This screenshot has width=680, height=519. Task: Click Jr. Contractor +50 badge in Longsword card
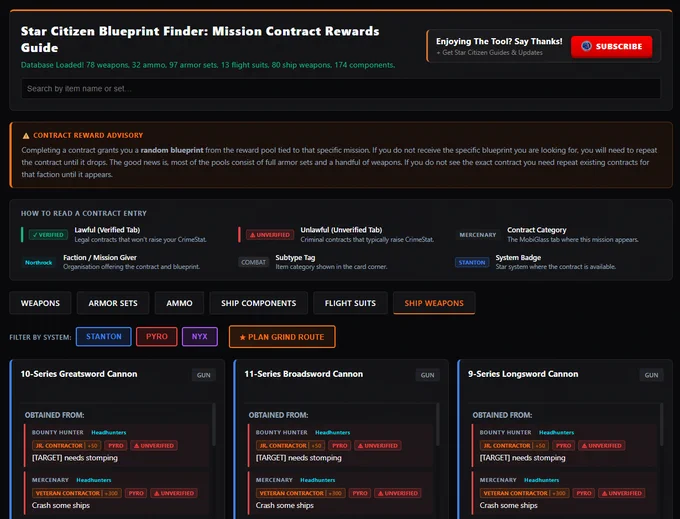tap(514, 445)
